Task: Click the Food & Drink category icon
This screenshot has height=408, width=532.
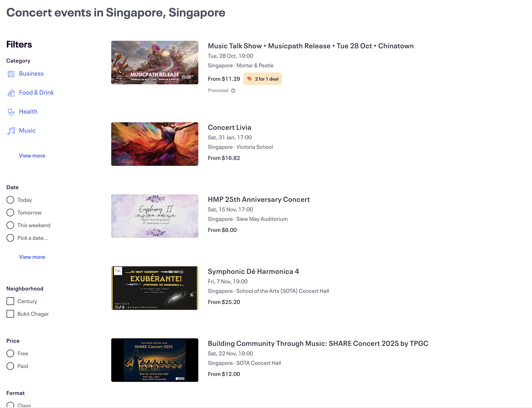Action: [11, 93]
